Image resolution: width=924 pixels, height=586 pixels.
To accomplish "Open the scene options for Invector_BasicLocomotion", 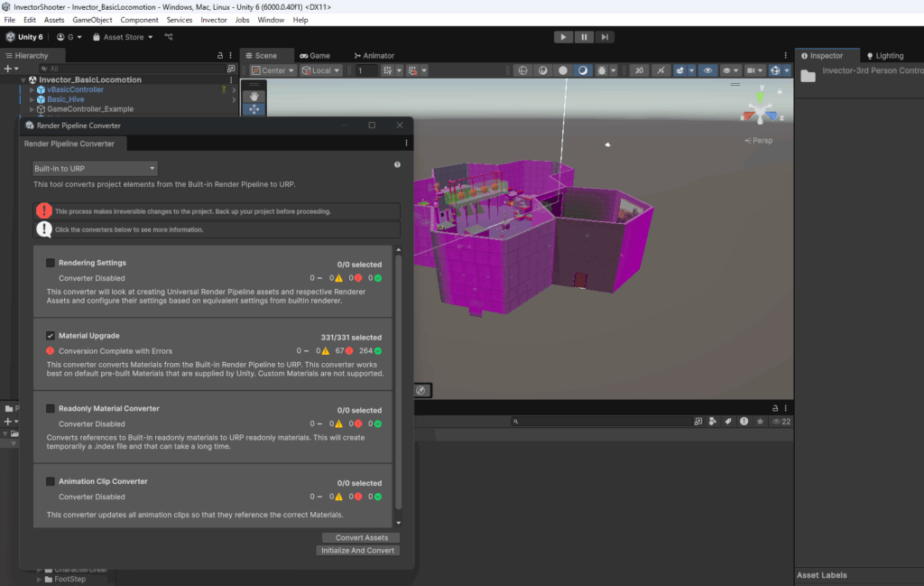I will pos(230,79).
